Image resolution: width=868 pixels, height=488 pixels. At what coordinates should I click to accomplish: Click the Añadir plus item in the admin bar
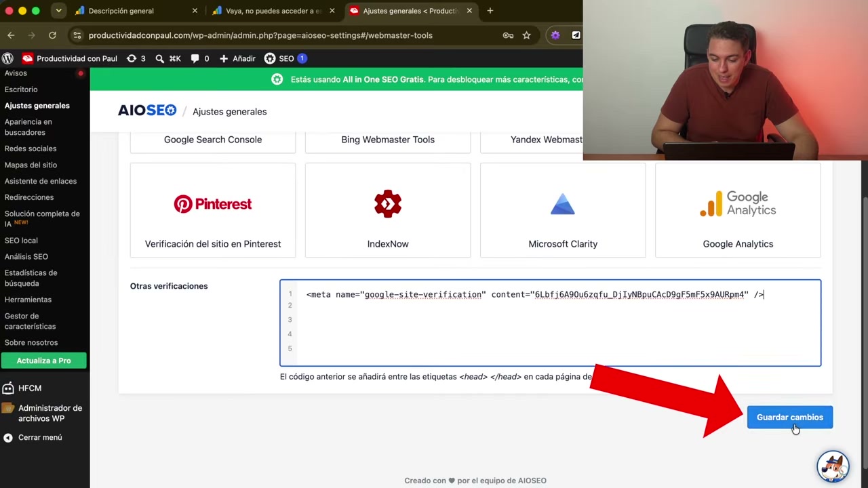coord(237,59)
